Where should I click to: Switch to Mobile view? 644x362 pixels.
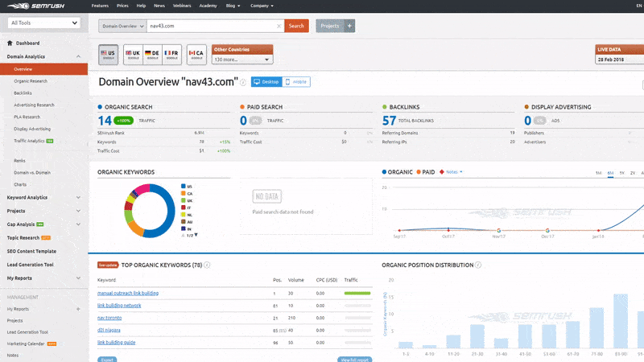pyautogui.click(x=296, y=82)
